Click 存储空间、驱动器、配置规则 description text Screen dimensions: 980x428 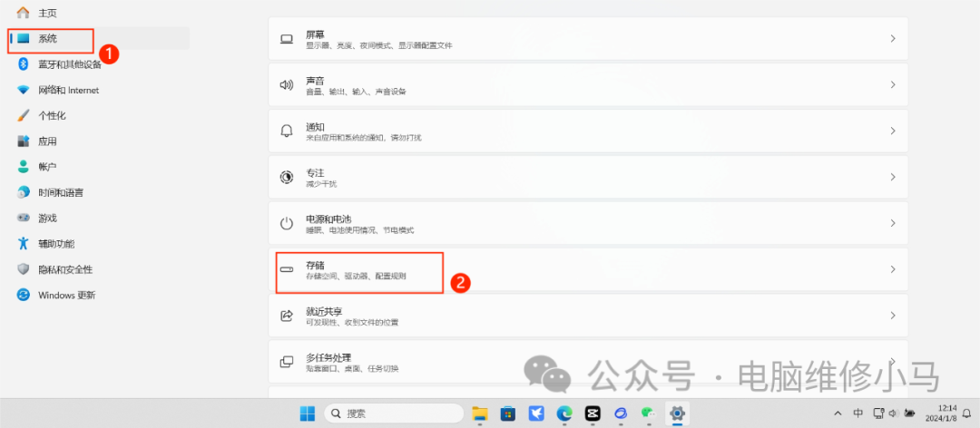click(x=356, y=277)
